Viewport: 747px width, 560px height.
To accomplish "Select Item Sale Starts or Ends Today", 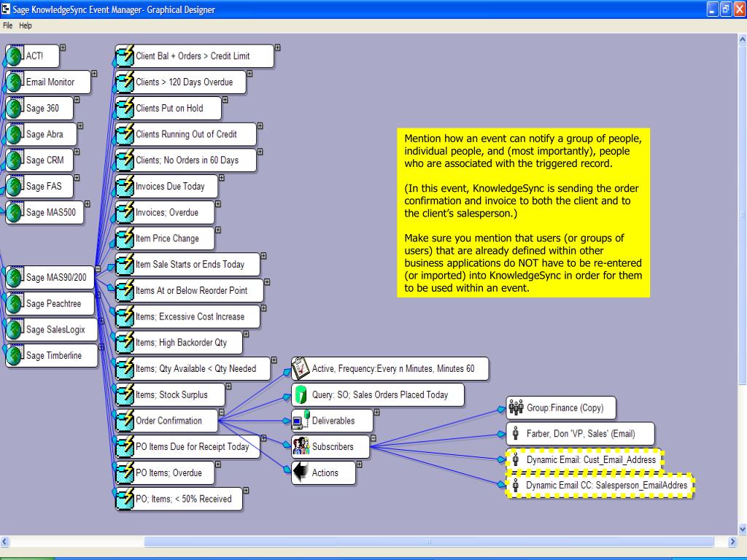I will [x=187, y=265].
